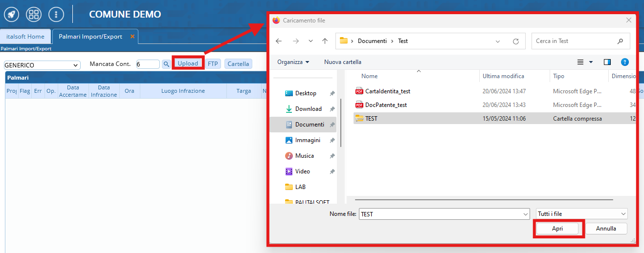Click the refresh icon in address bar
Image resolution: width=644 pixels, height=253 pixels.
coord(515,42)
